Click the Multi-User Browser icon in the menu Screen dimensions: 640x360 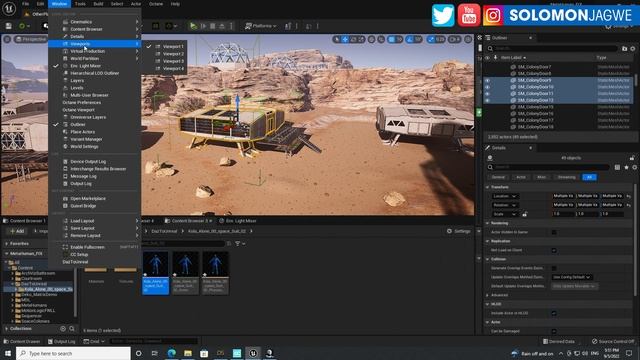65,95
